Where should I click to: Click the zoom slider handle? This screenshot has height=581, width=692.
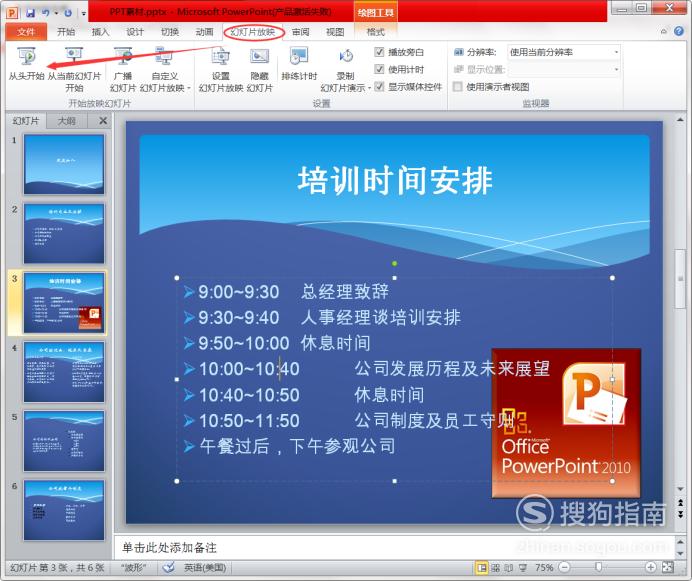[598, 567]
